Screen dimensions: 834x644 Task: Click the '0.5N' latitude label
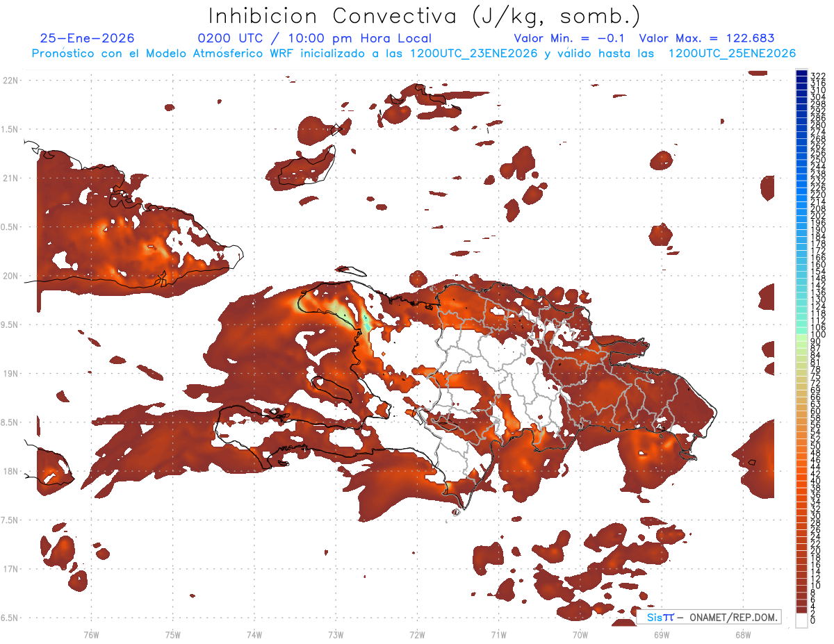pyautogui.click(x=10, y=227)
